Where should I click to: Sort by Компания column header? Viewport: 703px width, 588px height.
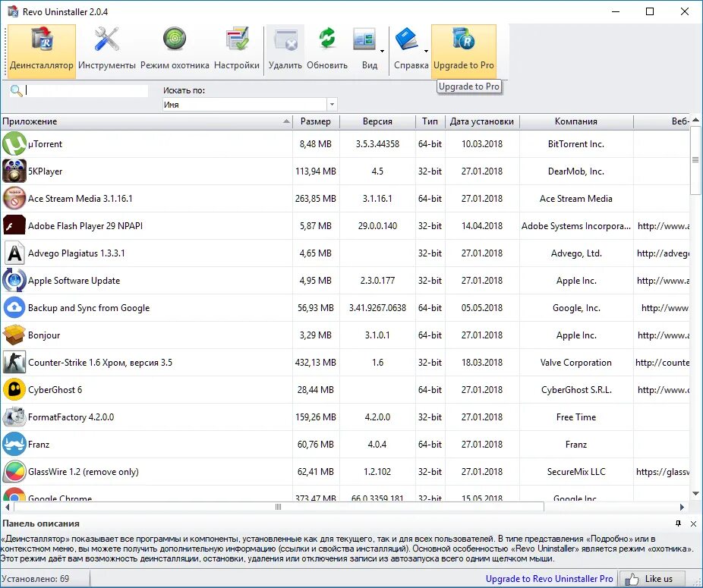(576, 121)
